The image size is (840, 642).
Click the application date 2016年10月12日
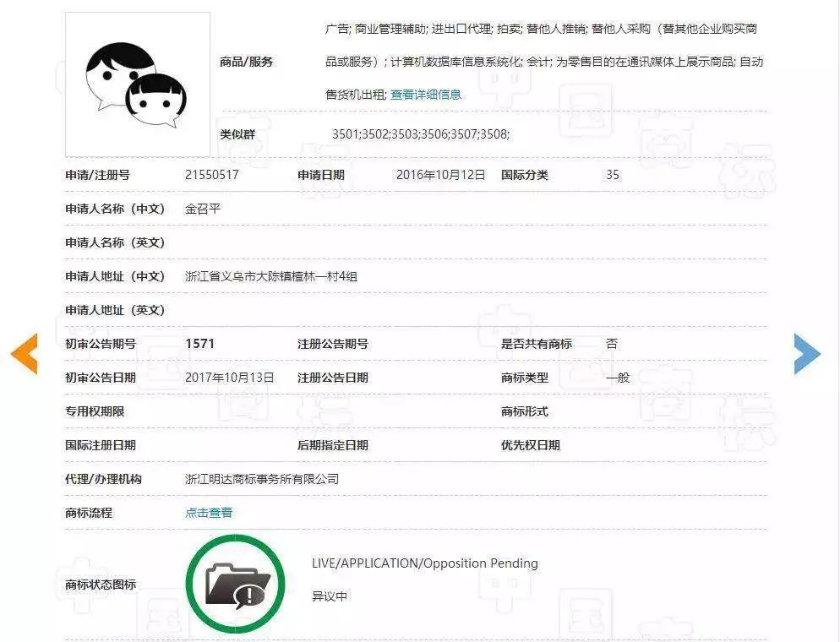pos(441,175)
